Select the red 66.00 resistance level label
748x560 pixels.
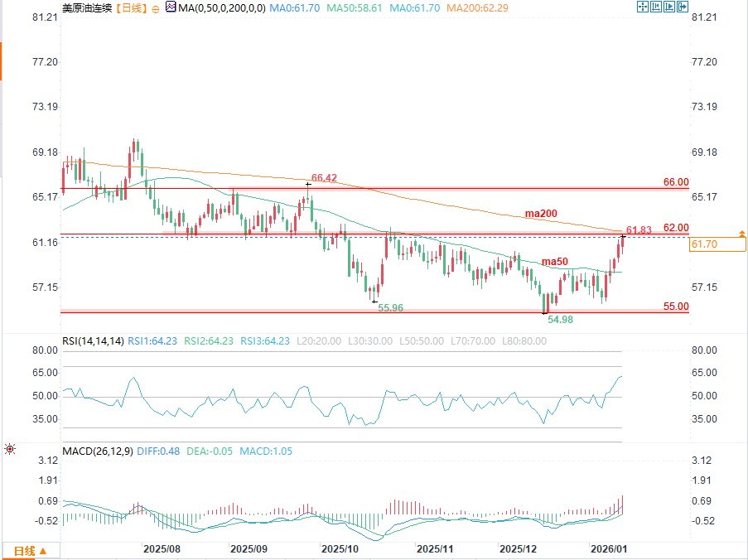[676, 181]
